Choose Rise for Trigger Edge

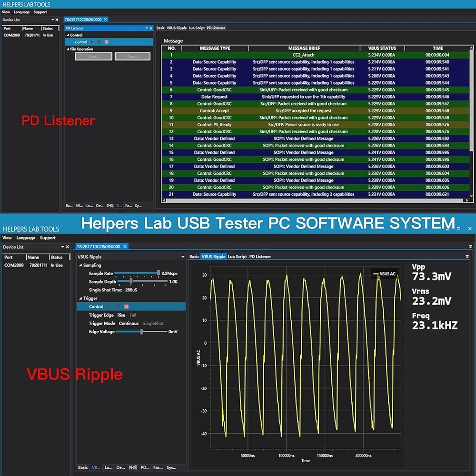121,315
